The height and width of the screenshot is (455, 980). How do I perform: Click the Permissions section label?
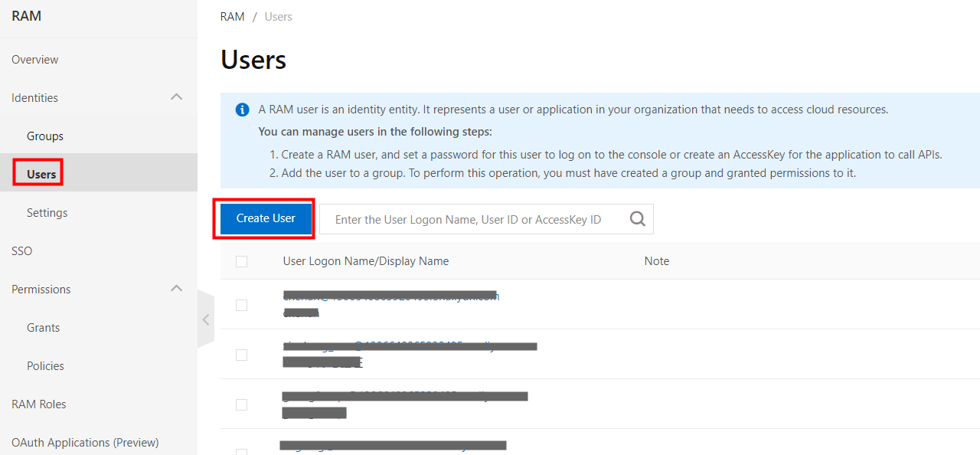[x=41, y=289]
